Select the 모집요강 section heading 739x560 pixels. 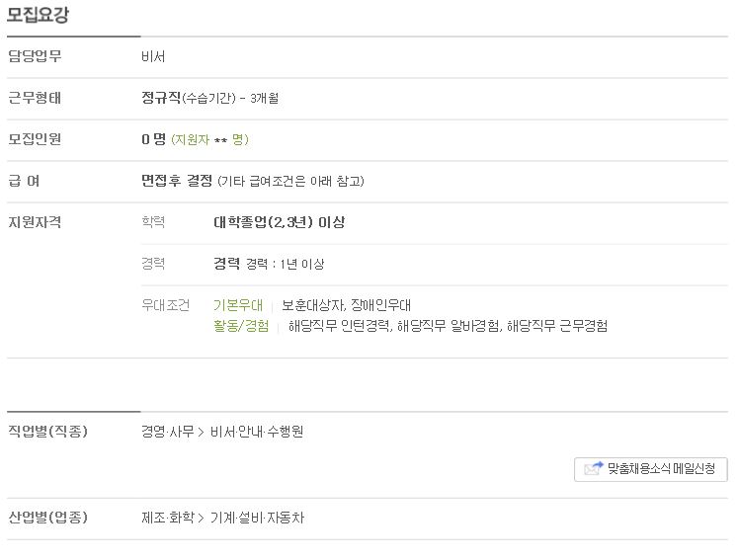[38, 15]
